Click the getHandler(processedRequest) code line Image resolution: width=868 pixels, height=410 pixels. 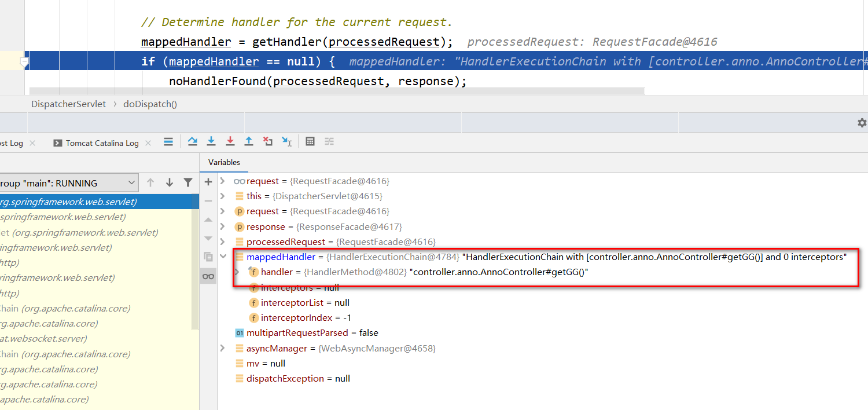(297, 42)
